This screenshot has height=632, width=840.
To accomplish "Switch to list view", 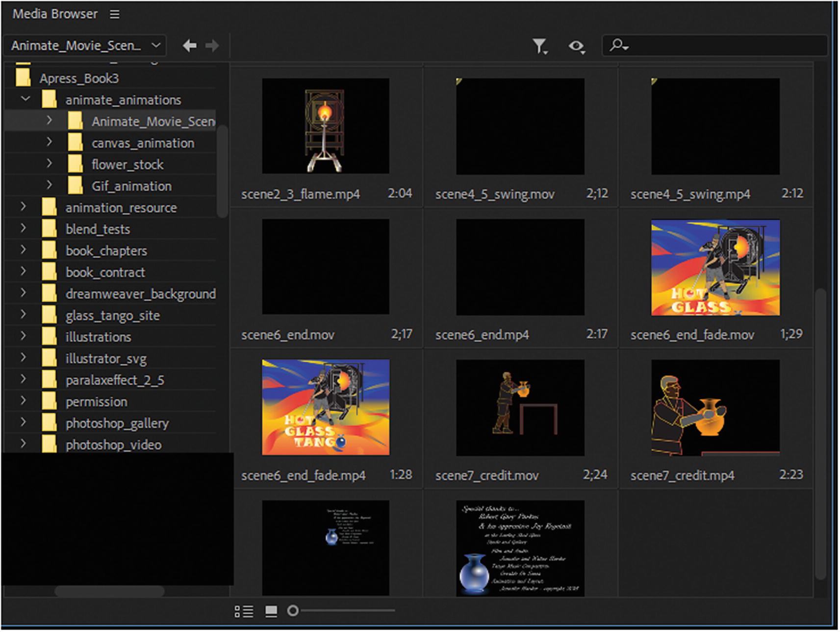I will tap(244, 611).
